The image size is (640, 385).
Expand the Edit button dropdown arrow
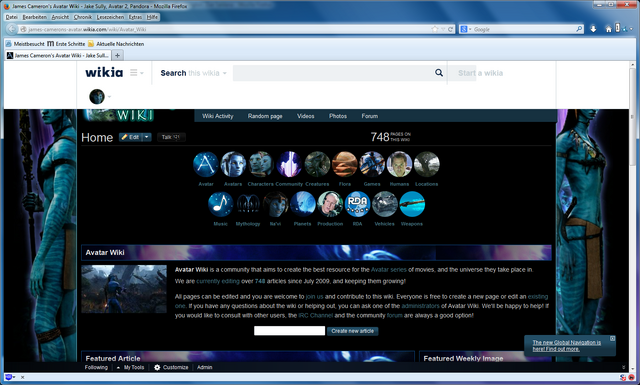(x=147, y=137)
